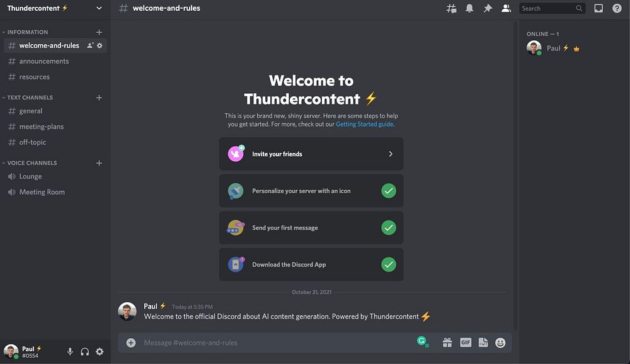Click the welcome-and-rules channel title header

[x=166, y=8]
